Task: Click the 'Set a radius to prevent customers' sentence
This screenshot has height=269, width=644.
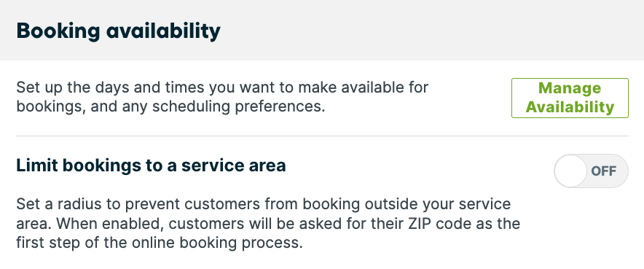Action: click(x=138, y=204)
